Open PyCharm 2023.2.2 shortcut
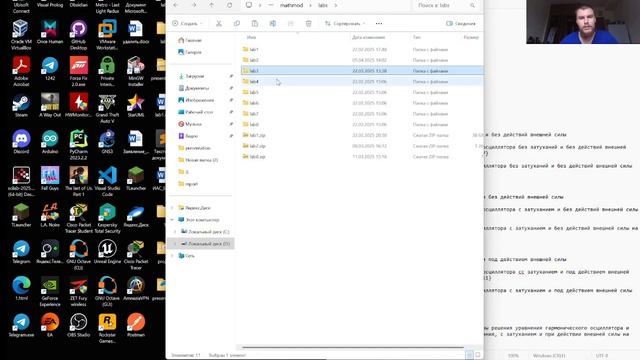This screenshot has height=360, width=640. (x=78, y=145)
